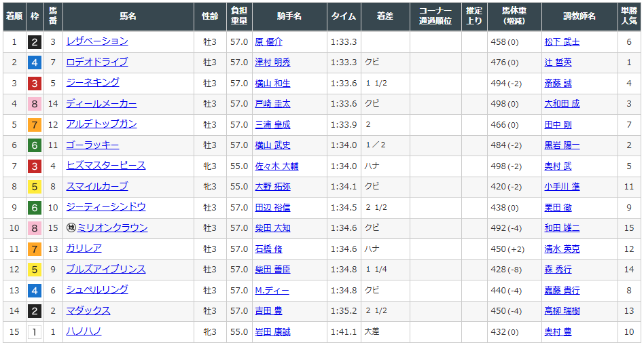Click the 地 circle icon beside ミリオンクラウン

(71, 228)
